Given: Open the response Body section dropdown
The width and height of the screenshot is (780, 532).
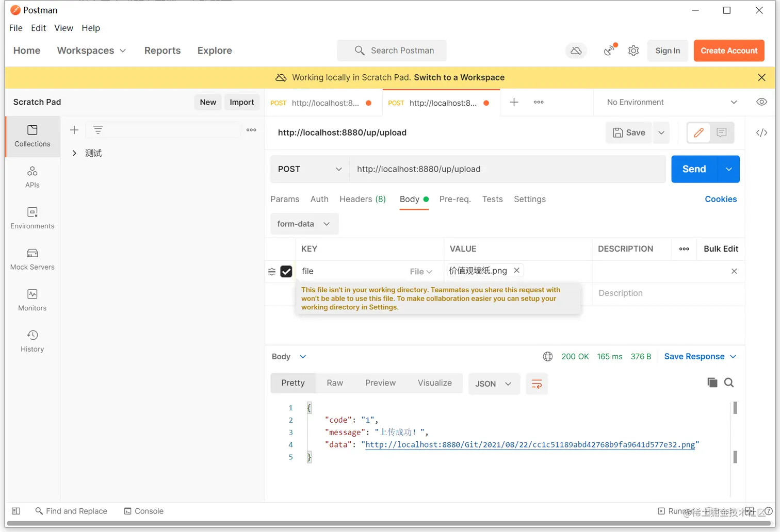Looking at the screenshot, I should [x=289, y=356].
